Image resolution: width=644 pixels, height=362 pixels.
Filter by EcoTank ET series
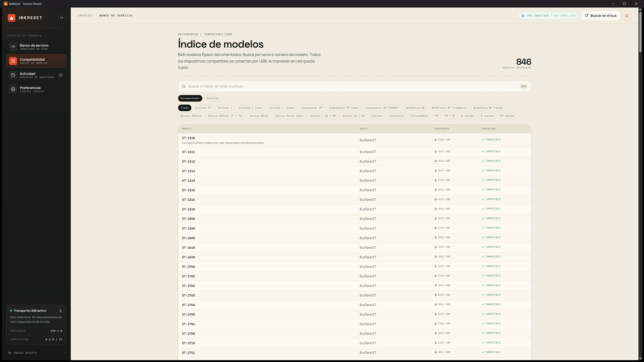203,108
